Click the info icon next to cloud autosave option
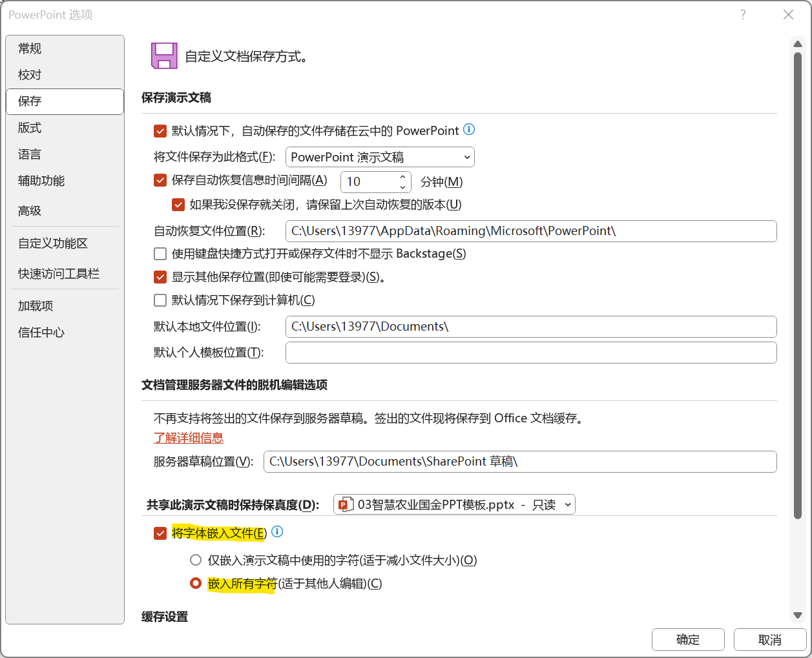812x658 pixels. click(470, 129)
